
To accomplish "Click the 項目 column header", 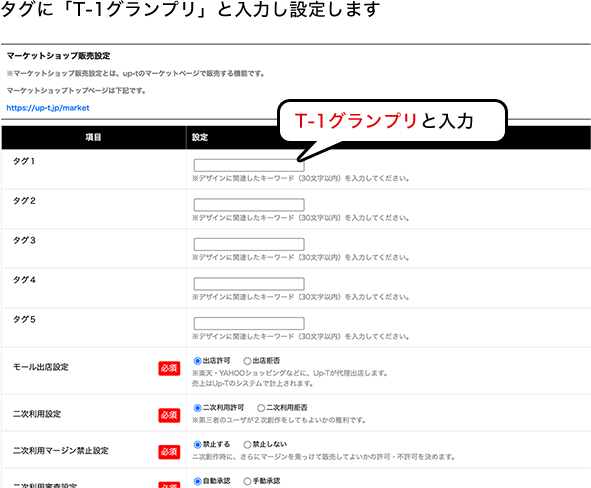I will 93,137.
